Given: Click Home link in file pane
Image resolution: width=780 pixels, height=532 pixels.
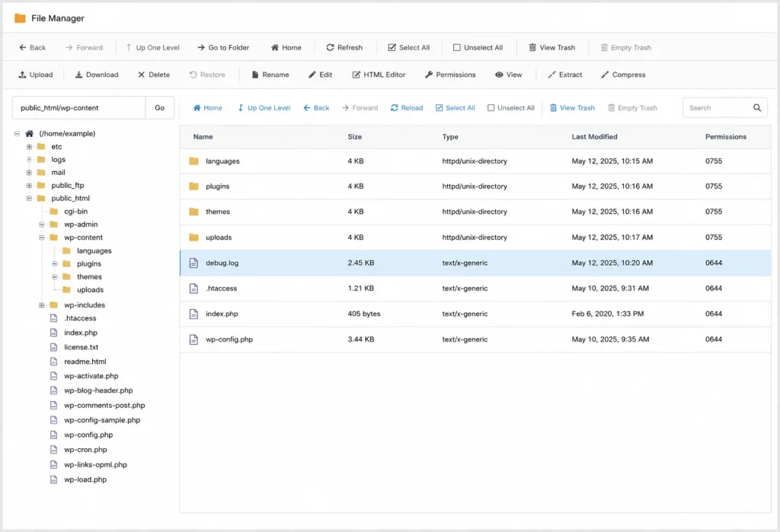Looking at the screenshot, I should click(207, 108).
